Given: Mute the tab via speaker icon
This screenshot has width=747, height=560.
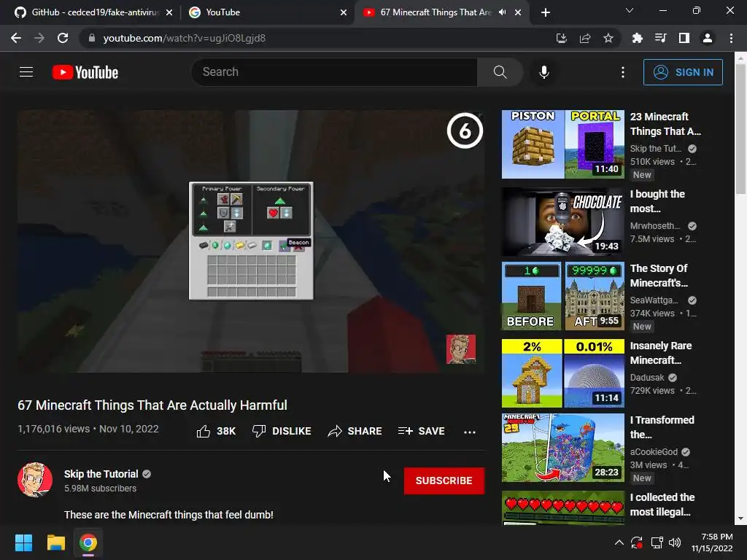Looking at the screenshot, I should coord(502,12).
